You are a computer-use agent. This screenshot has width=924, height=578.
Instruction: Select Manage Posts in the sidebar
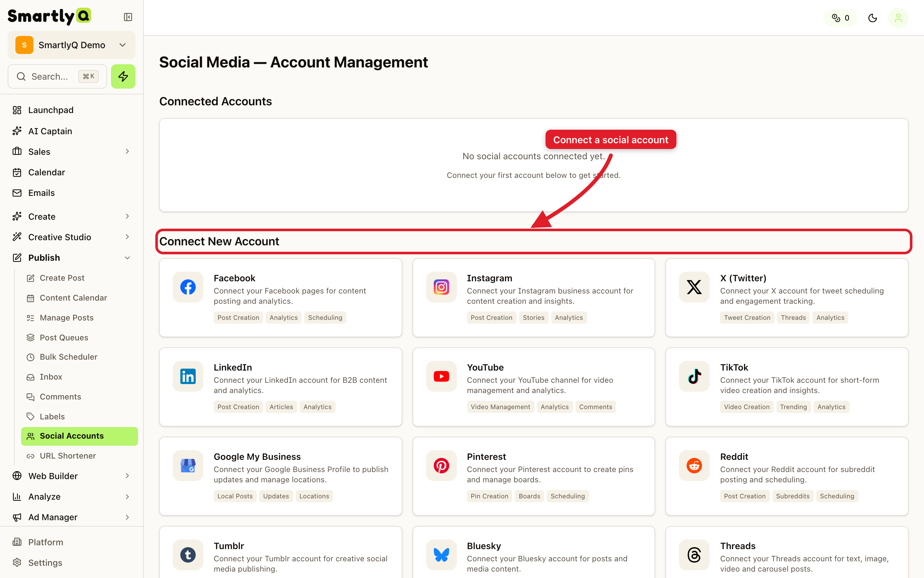click(x=66, y=318)
